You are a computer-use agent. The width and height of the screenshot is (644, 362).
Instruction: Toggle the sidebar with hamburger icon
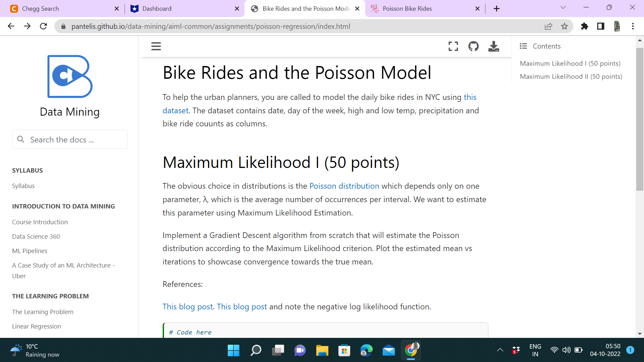click(x=156, y=46)
